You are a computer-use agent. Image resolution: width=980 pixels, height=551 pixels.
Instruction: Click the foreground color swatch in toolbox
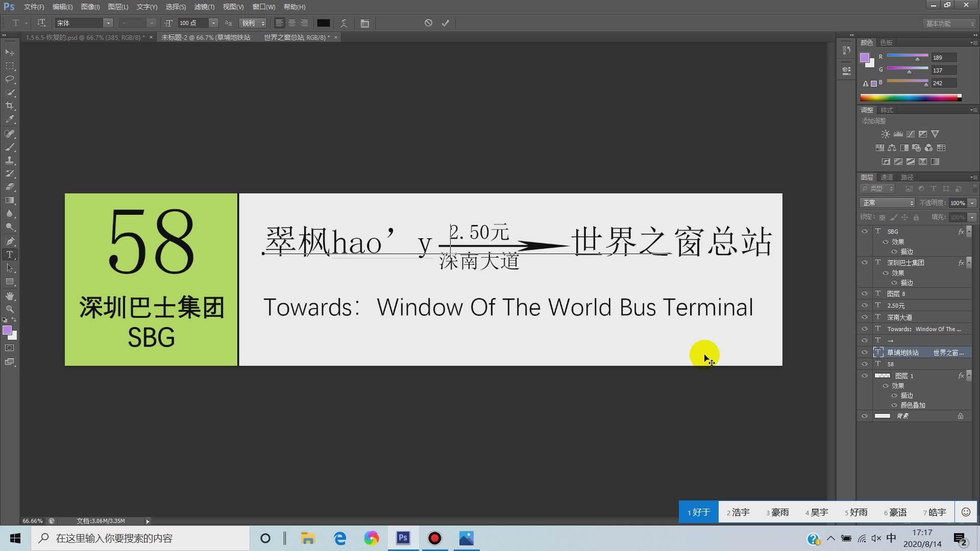click(7, 331)
